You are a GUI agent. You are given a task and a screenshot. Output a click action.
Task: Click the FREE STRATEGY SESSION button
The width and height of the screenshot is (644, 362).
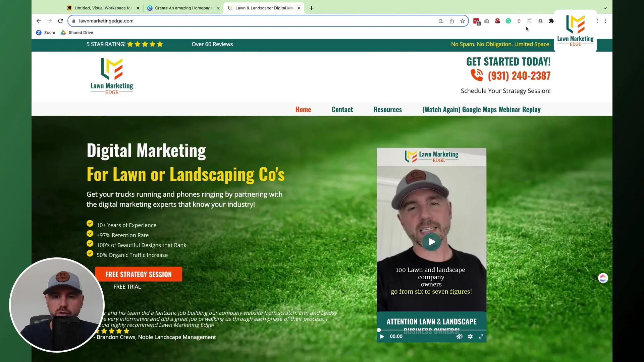pyautogui.click(x=139, y=274)
